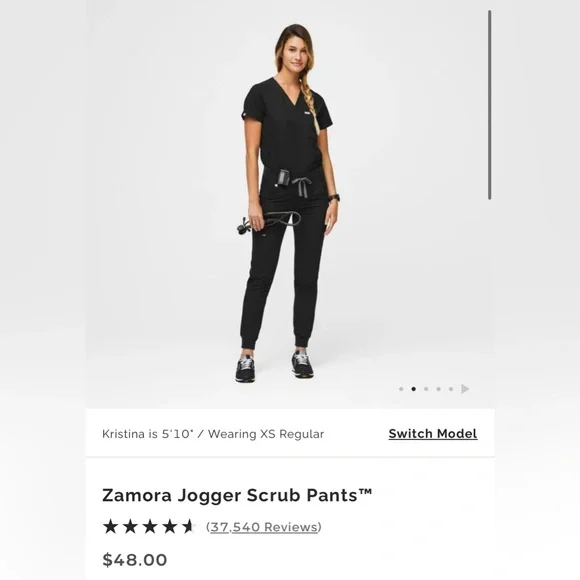Click the half-filled fifth rating star
The width and height of the screenshot is (580, 580).
click(x=189, y=526)
